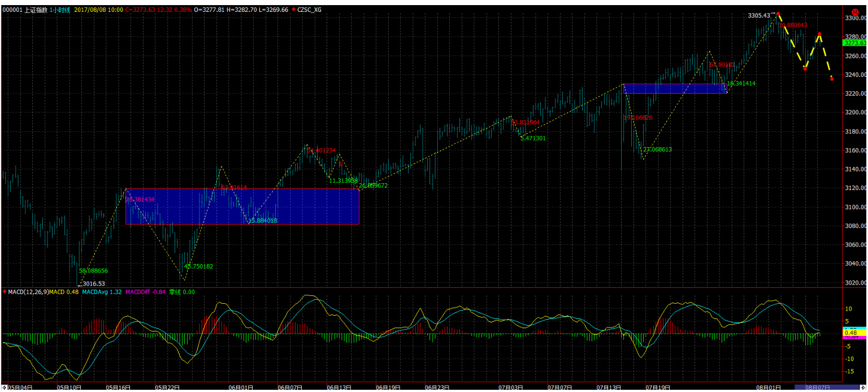Select the lowest red endpoint of yellow dashed line
This screenshot has width=868, height=392.
coord(832,79)
